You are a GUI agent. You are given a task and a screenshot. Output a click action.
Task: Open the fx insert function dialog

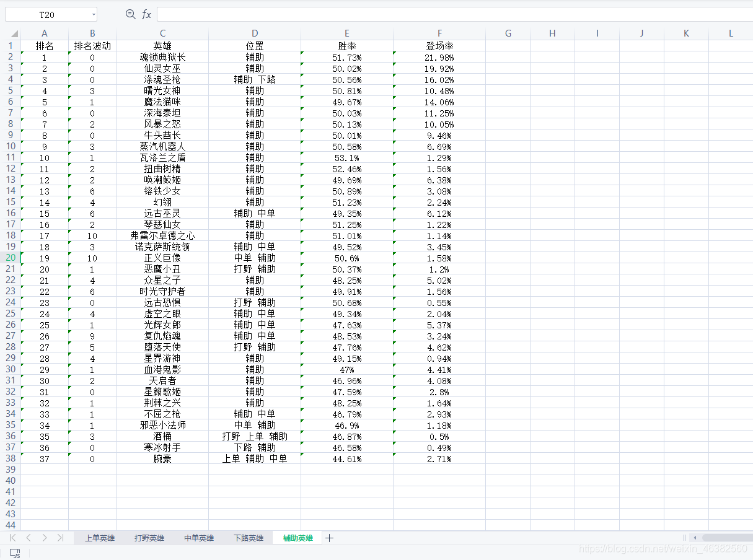pyautogui.click(x=146, y=14)
